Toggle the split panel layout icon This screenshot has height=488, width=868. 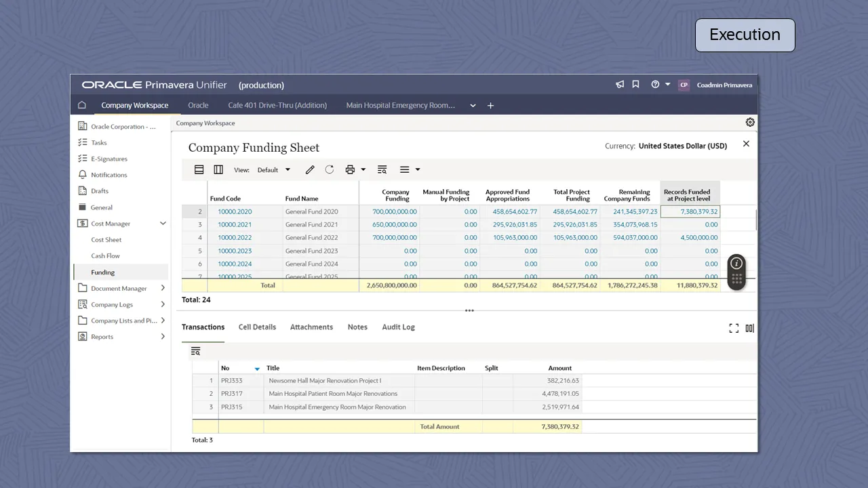pos(749,328)
